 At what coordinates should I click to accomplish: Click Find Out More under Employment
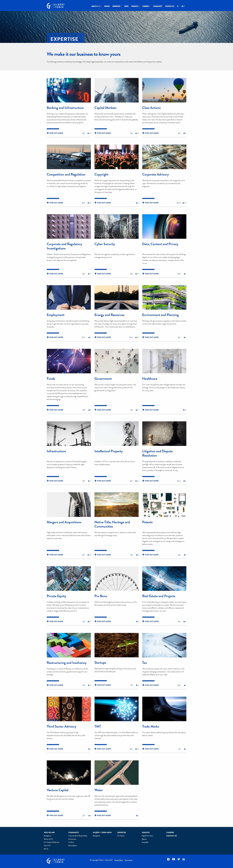click(x=55, y=337)
